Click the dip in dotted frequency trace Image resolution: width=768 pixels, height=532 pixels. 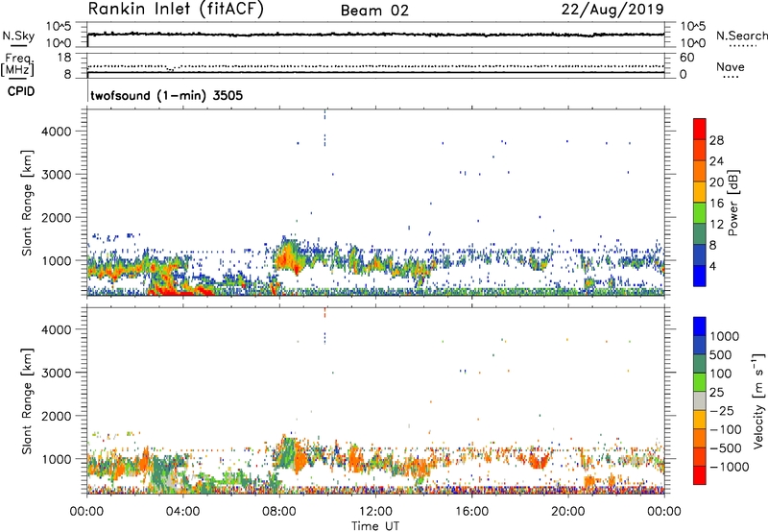171,68
